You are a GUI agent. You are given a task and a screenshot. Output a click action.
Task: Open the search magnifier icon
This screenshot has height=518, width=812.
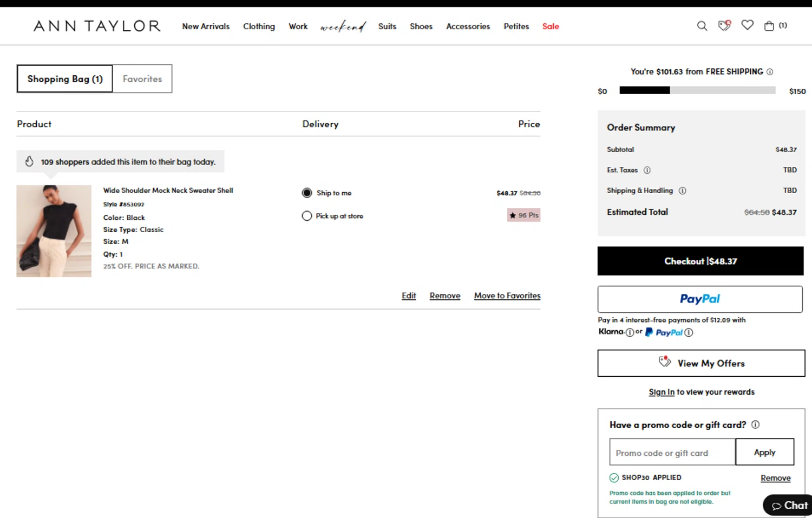click(702, 26)
